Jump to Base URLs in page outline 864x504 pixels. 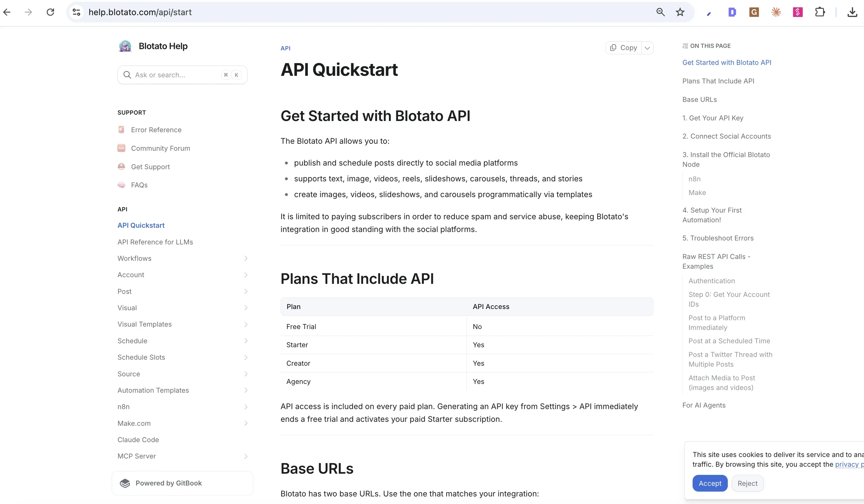[700, 99]
